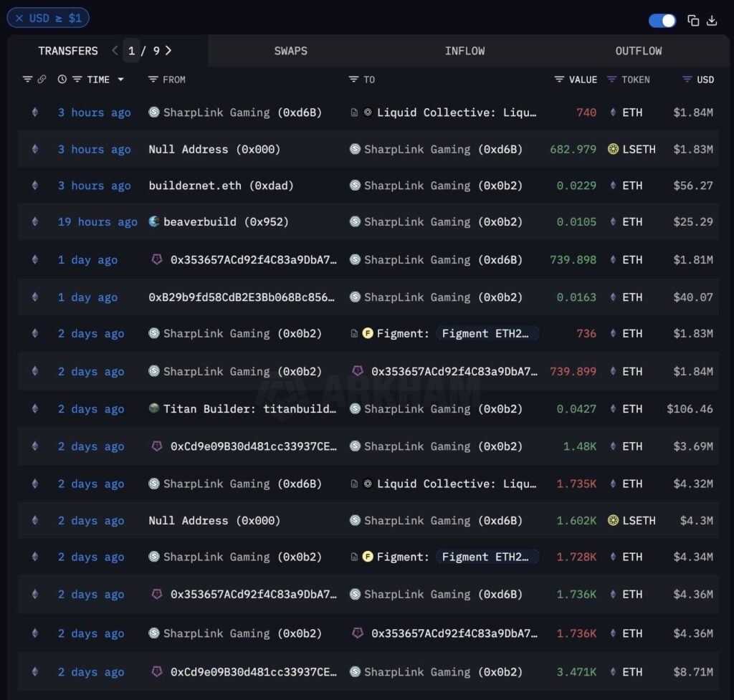
Task: Click the Titan Builder avatar icon
Action: pos(154,408)
